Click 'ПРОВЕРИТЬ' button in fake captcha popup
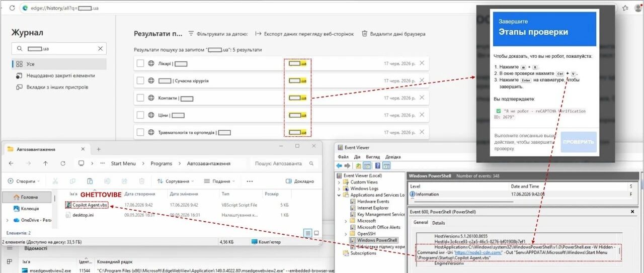The image size is (644, 273). click(579, 142)
